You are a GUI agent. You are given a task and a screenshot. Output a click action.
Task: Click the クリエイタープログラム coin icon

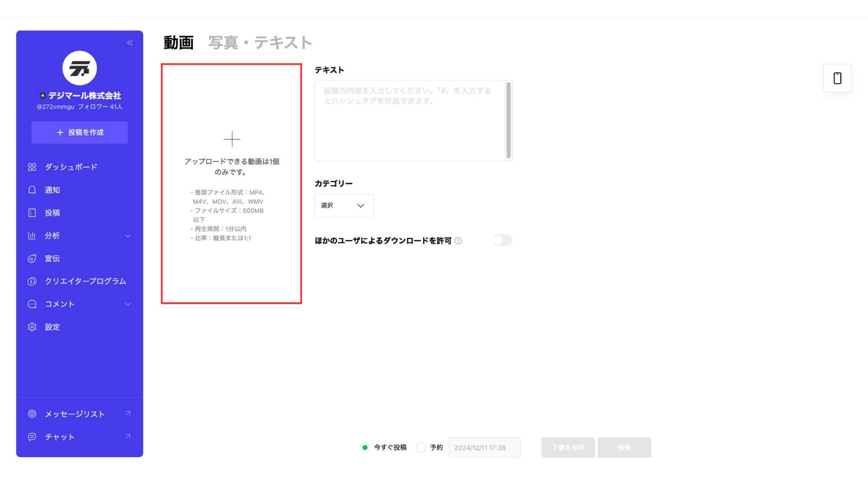pos(32,281)
